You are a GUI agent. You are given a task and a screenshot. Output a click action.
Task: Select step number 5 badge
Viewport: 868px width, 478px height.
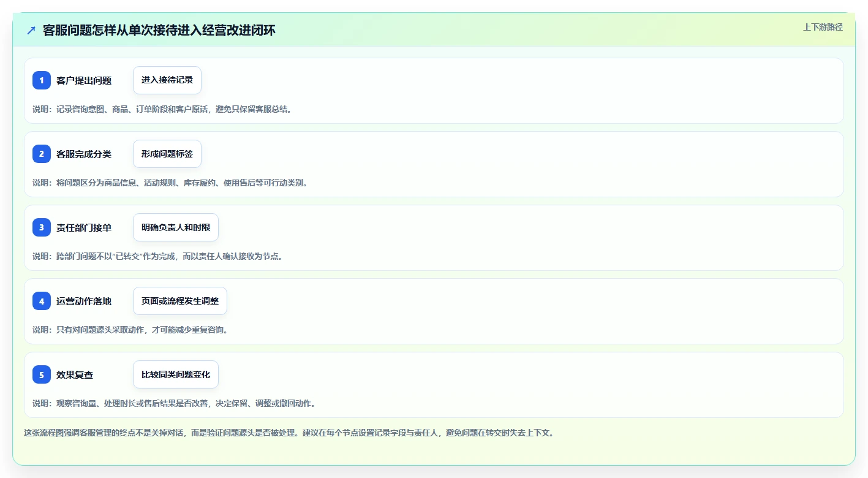tap(42, 374)
